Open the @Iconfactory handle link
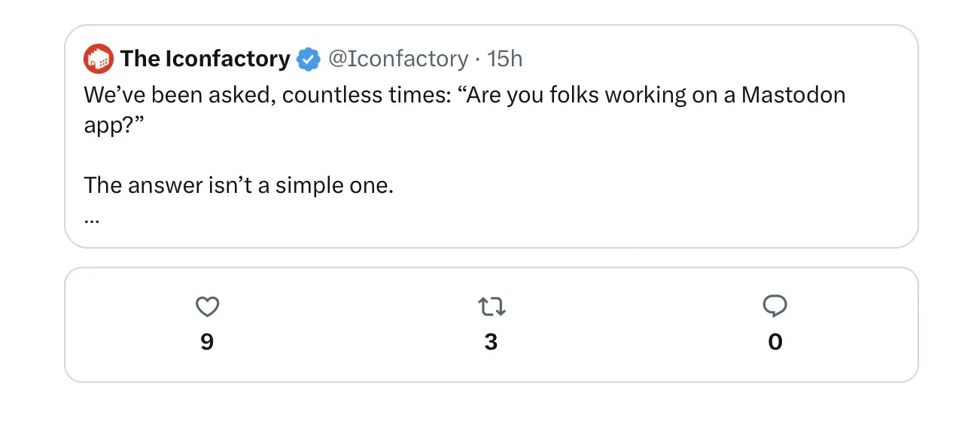Viewport: 980px width, 431px height. pyautogui.click(x=398, y=59)
